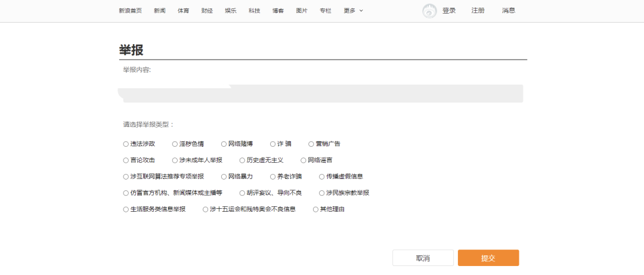Click the Sina eye logo avatar icon
The height and width of the screenshot is (275, 644).
coord(429,11)
